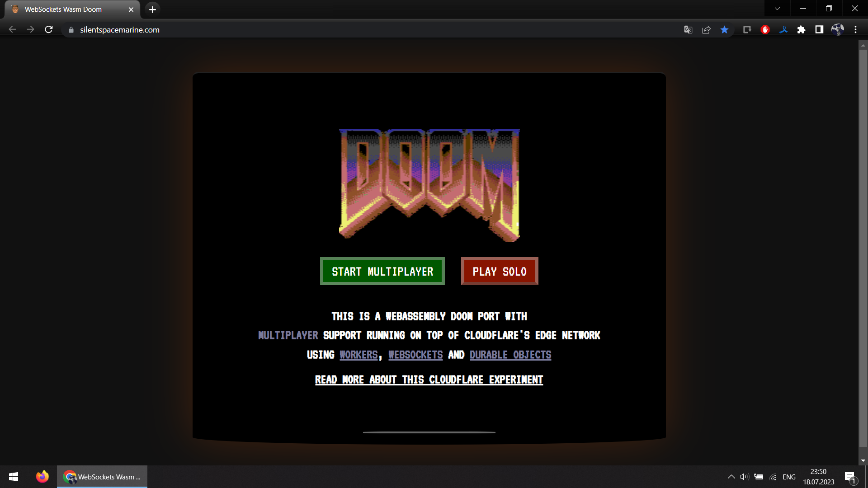Click the browser tab list dropdown arrow
The image size is (868, 488).
[x=778, y=9]
